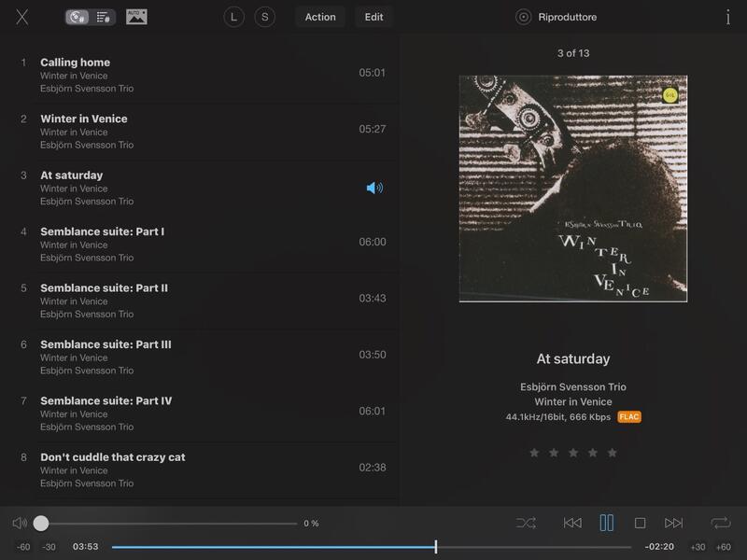
Task: Skip to next track
Action: point(673,523)
